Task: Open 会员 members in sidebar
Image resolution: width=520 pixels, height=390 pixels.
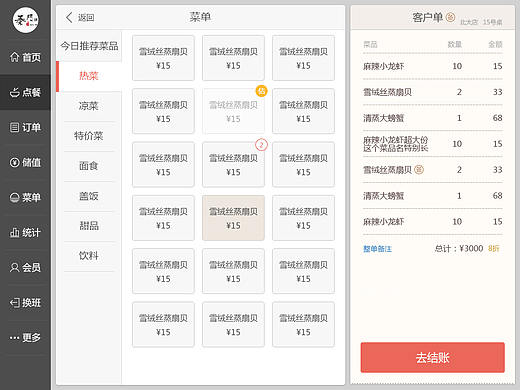Action: point(25,267)
